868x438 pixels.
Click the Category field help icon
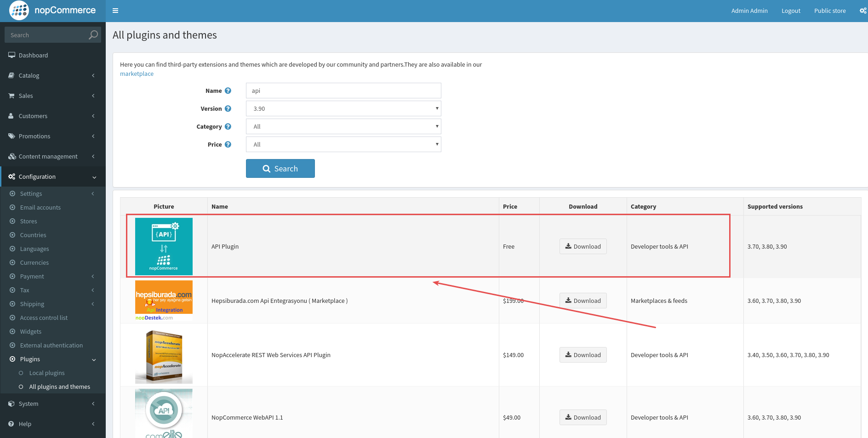click(228, 126)
